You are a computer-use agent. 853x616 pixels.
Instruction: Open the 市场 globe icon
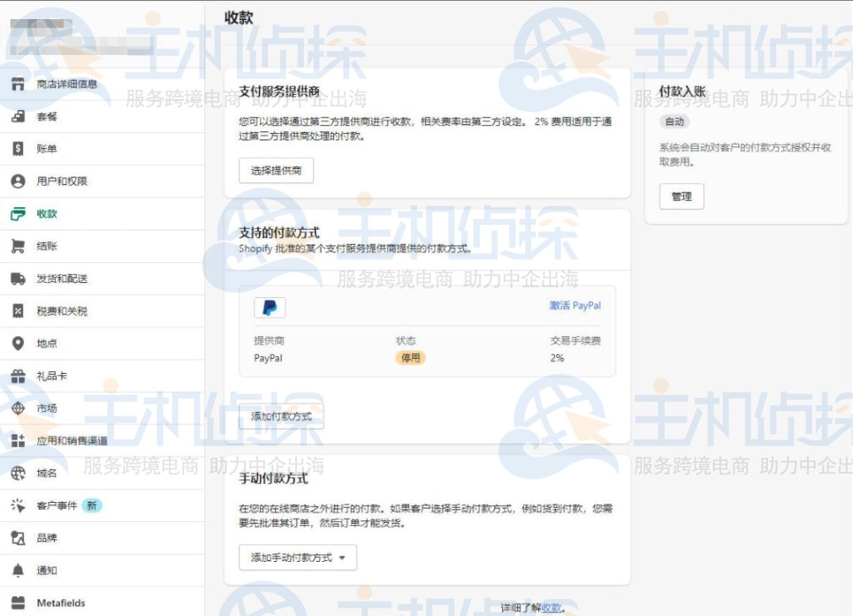(x=17, y=408)
